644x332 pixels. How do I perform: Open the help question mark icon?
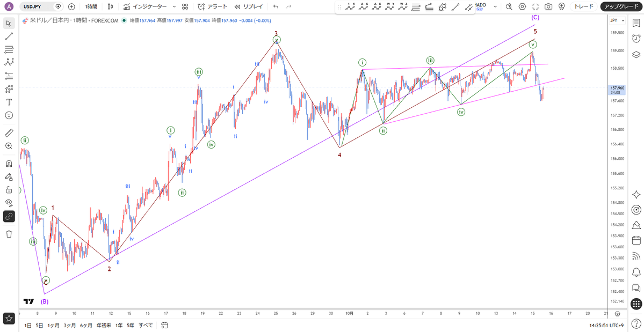(636, 323)
